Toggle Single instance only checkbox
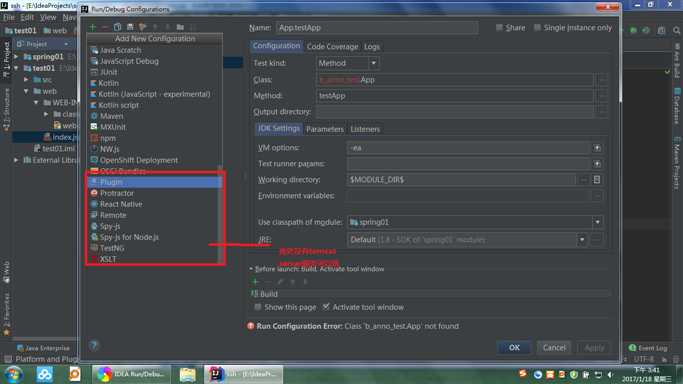 538,27
